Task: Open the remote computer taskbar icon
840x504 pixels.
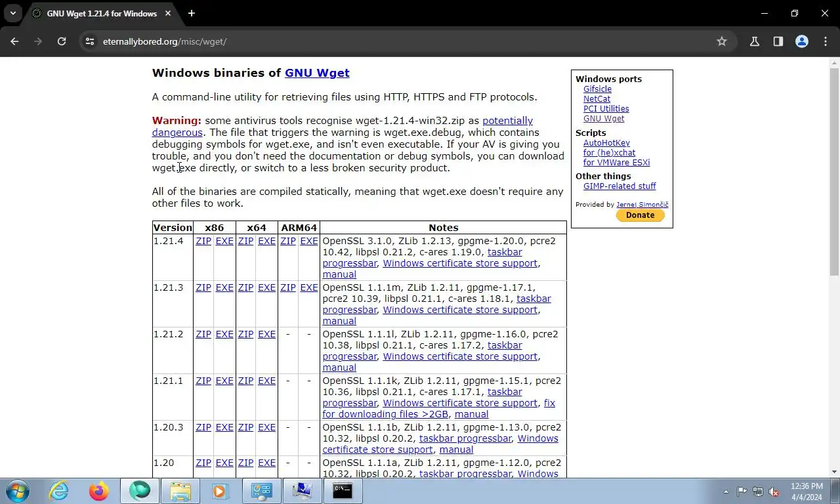Action: coord(302,491)
